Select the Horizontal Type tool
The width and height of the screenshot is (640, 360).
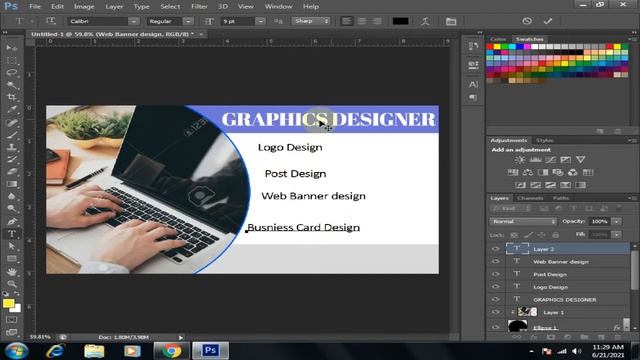[12, 234]
